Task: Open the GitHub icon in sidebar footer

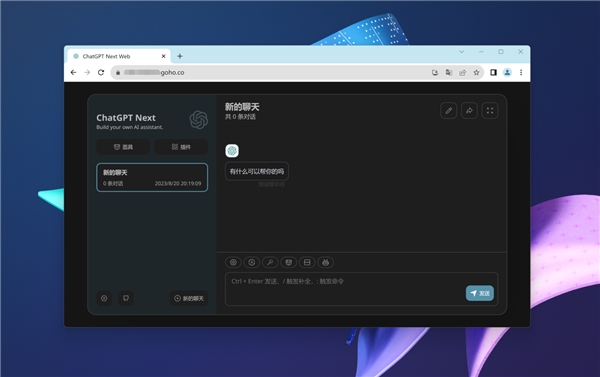Action: coord(126,298)
